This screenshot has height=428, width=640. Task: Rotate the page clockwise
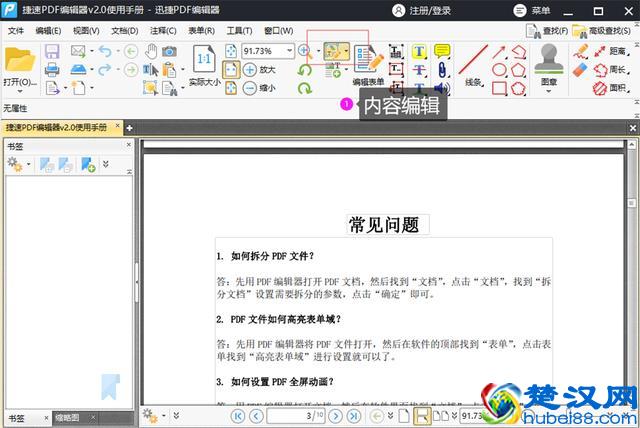pos(304,88)
